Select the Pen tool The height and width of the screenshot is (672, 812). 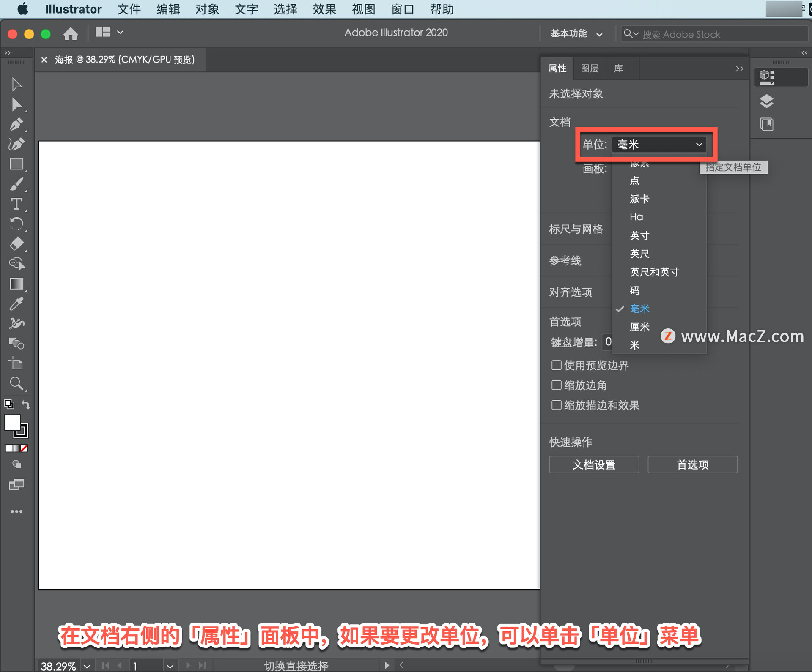[x=16, y=125]
